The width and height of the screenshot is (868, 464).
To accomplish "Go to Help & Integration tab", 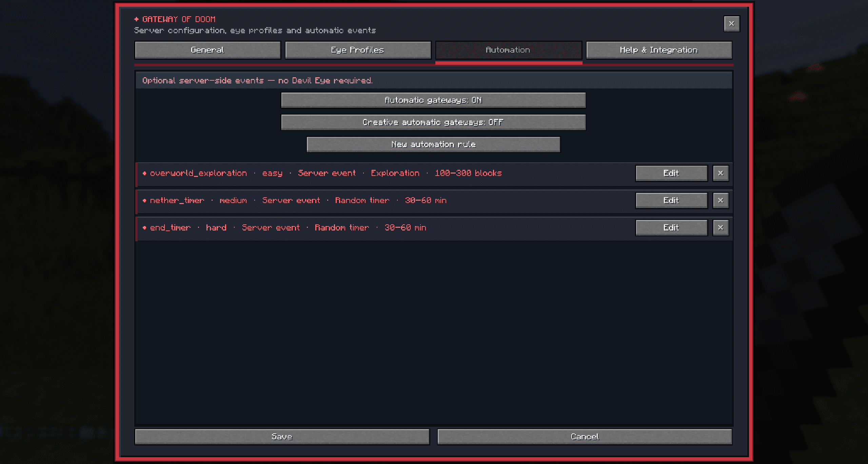I will point(659,50).
